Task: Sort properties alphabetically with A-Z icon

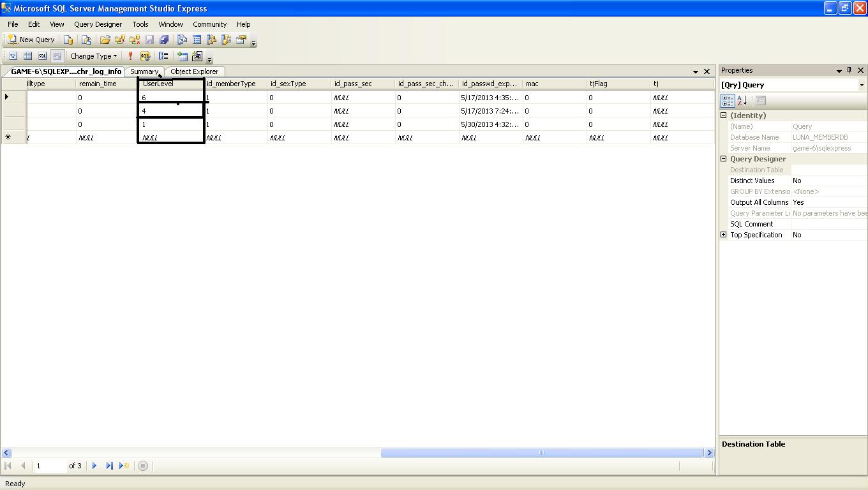Action: point(742,101)
